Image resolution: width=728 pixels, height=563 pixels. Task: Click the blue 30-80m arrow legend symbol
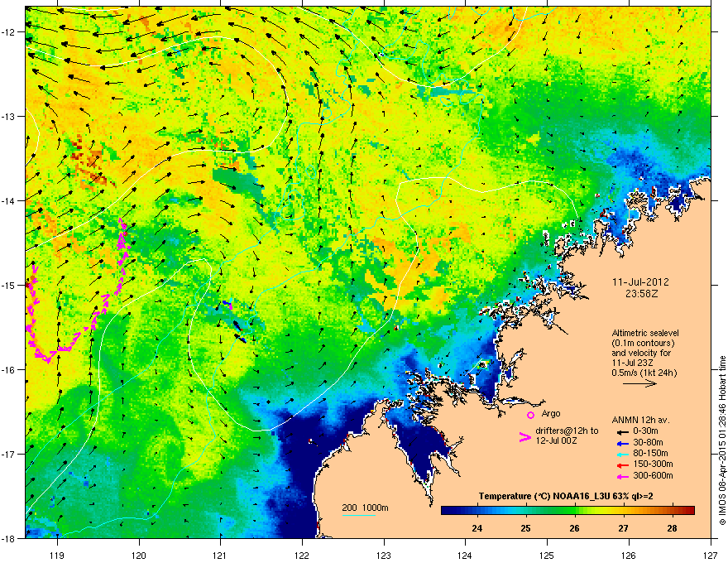pyautogui.click(x=623, y=443)
